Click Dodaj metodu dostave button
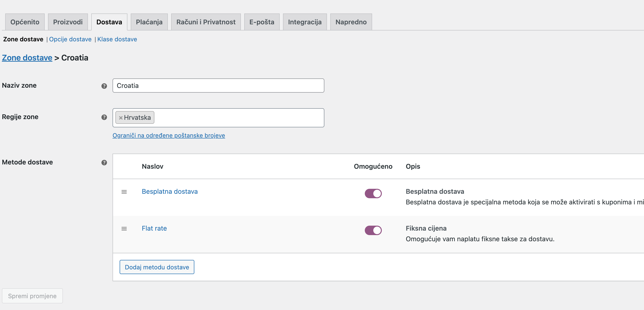 click(x=157, y=267)
